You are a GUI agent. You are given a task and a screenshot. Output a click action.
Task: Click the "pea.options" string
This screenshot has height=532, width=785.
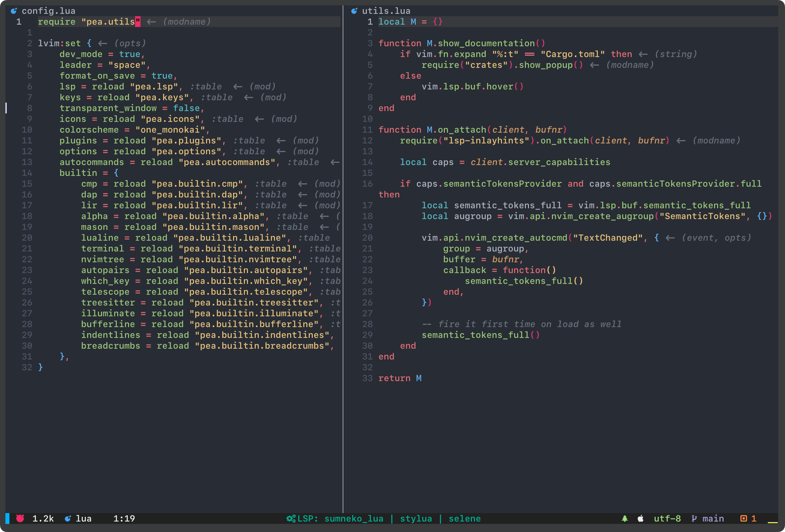(186, 151)
